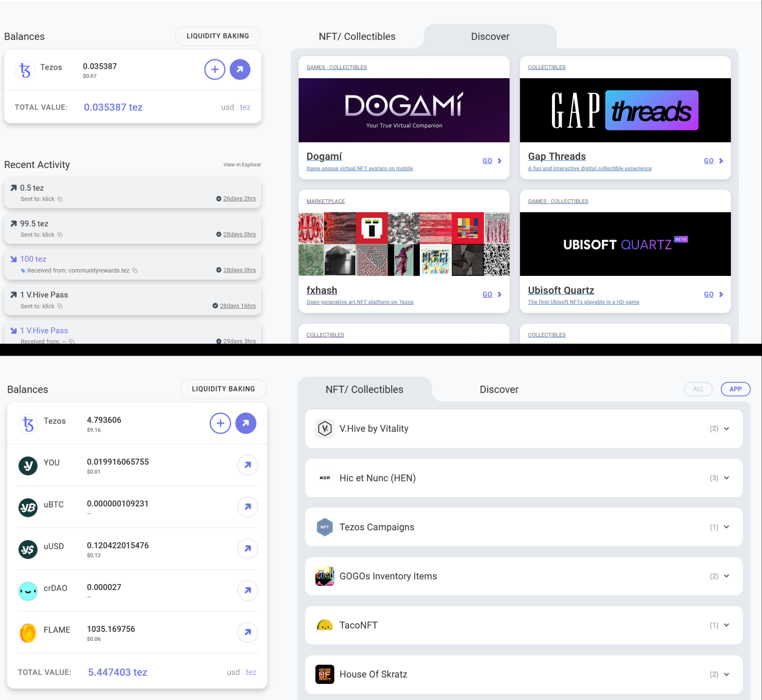Image resolution: width=762 pixels, height=700 pixels.
Task: Open the fxhash artwork banner
Action: click(x=404, y=244)
